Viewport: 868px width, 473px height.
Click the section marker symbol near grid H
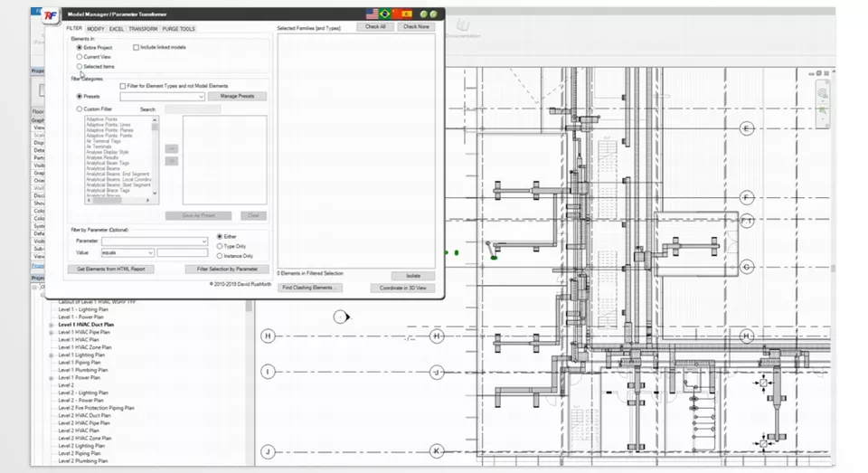click(x=342, y=317)
